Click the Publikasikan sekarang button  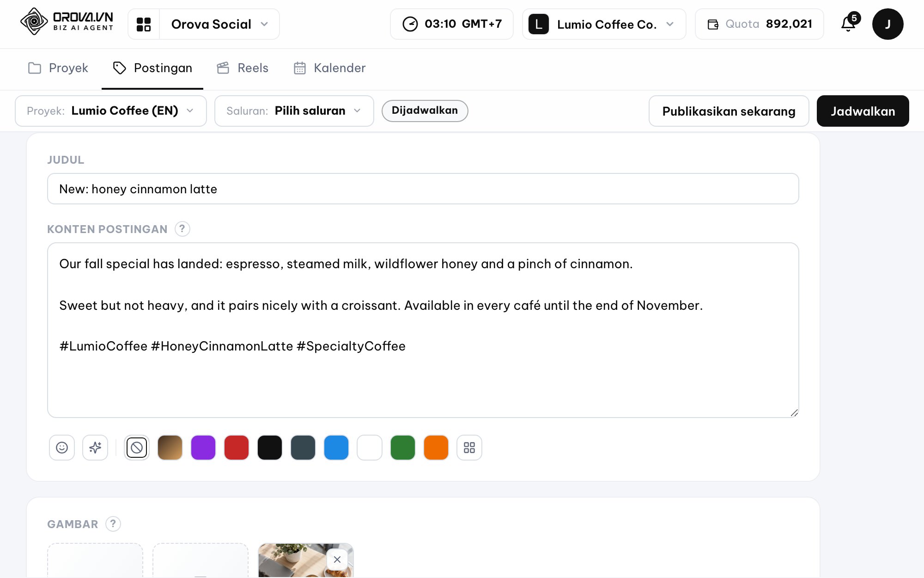pyautogui.click(x=729, y=111)
